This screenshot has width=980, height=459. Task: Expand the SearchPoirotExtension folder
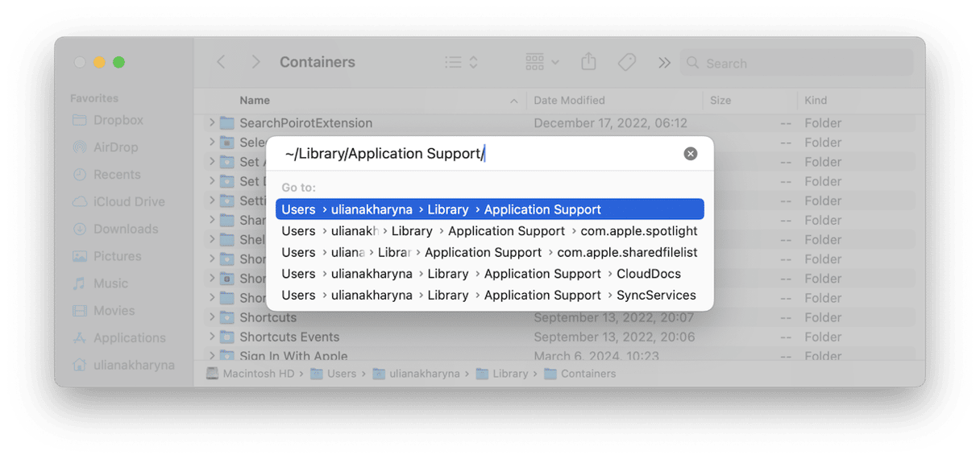coord(212,123)
